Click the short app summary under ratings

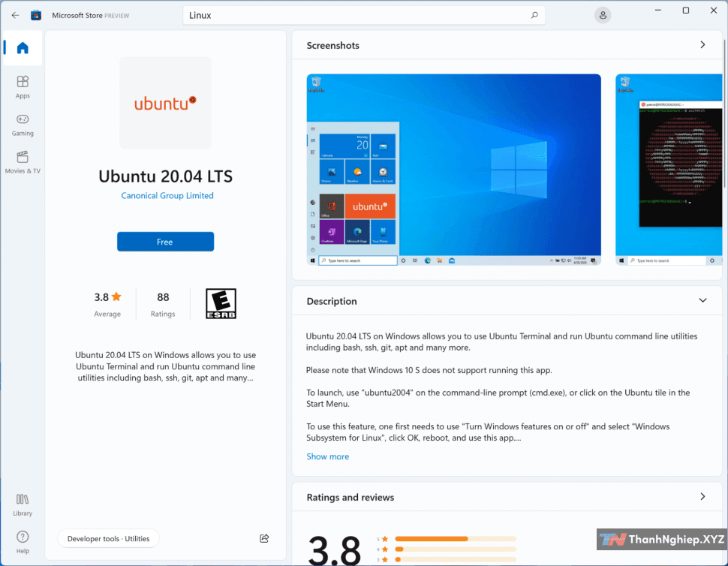pos(165,366)
